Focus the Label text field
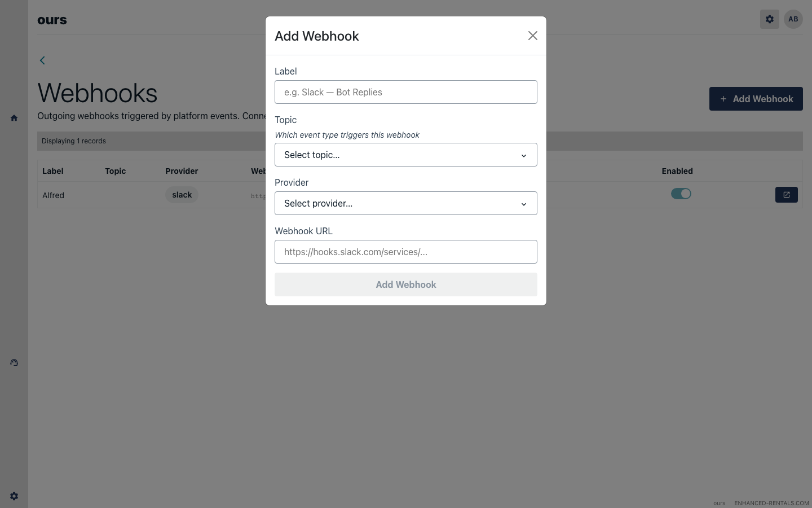Viewport: 812px width, 508px height. pyautogui.click(x=405, y=92)
